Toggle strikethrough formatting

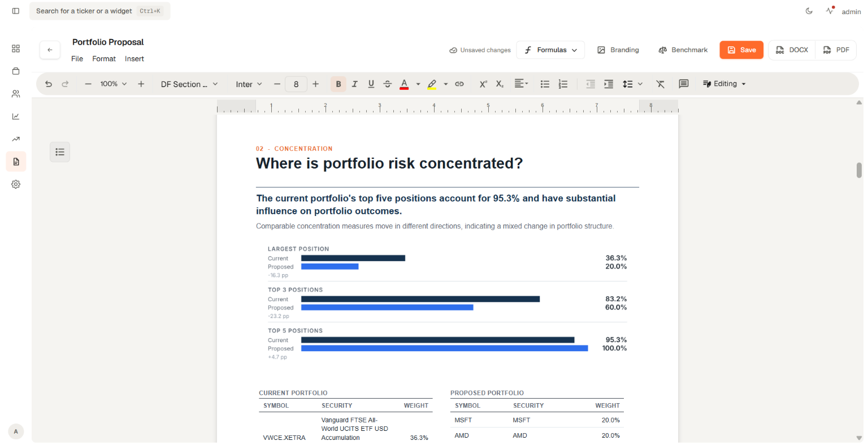pyautogui.click(x=388, y=84)
